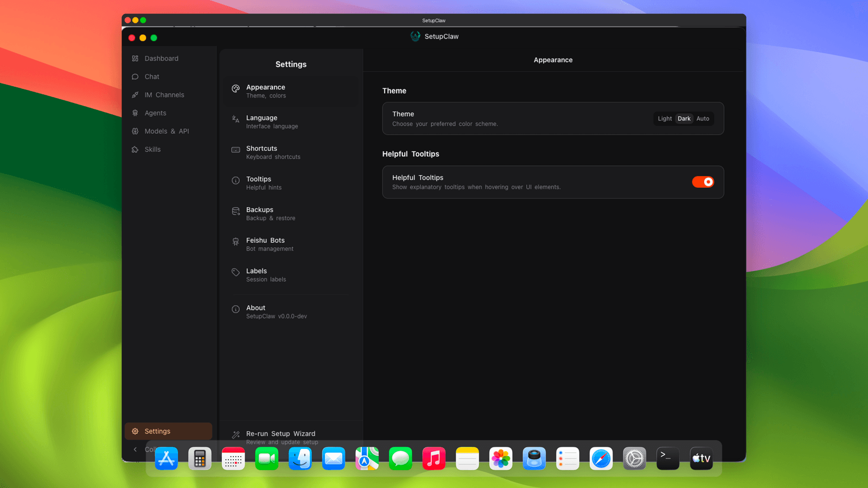Viewport: 868px width, 488px height.
Task: Open IM Channels in the sidebar
Action: click(168, 95)
